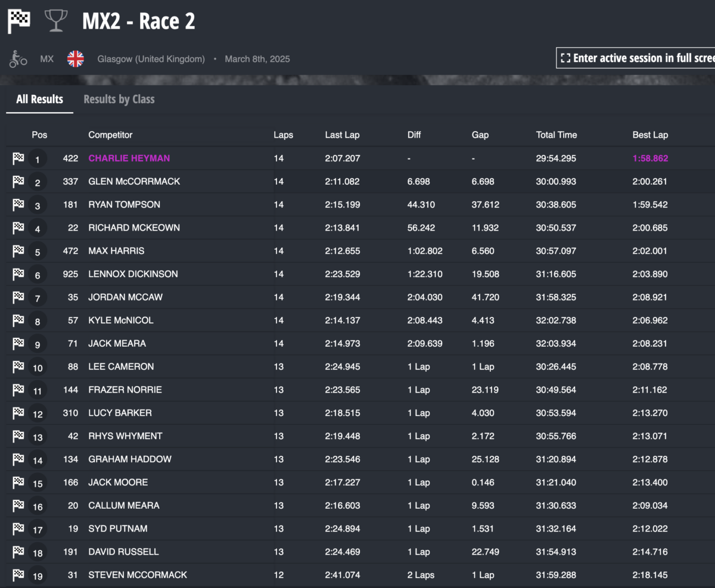Sort table by Best Lap column header
Image resolution: width=715 pixels, height=588 pixels.
(x=650, y=135)
